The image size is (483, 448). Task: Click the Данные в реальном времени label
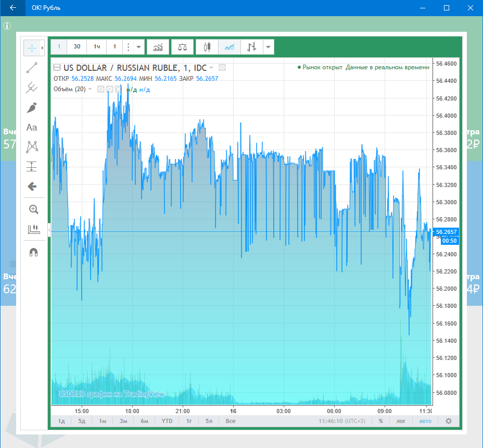click(x=387, y=67)
